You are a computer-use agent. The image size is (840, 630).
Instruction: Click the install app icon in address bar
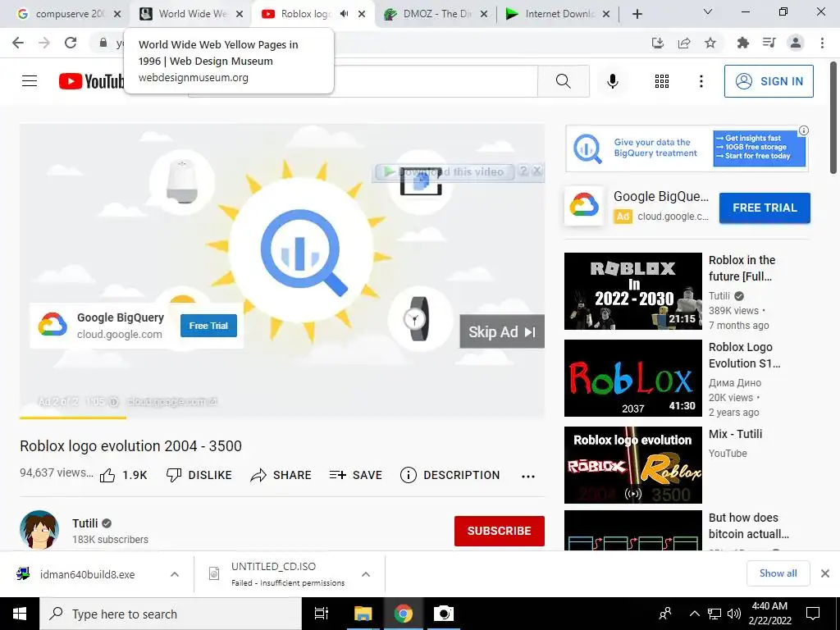pyautogui.click(x=658, y=43)
